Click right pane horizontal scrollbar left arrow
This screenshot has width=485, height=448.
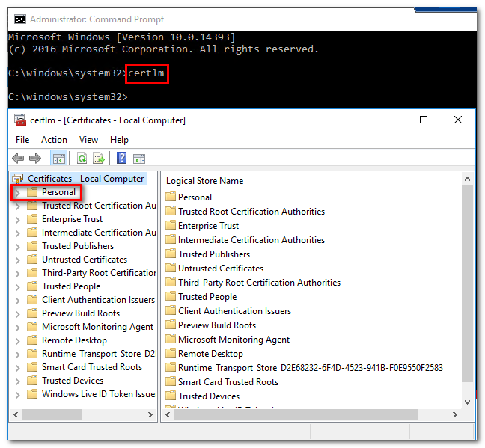(168, 414)
